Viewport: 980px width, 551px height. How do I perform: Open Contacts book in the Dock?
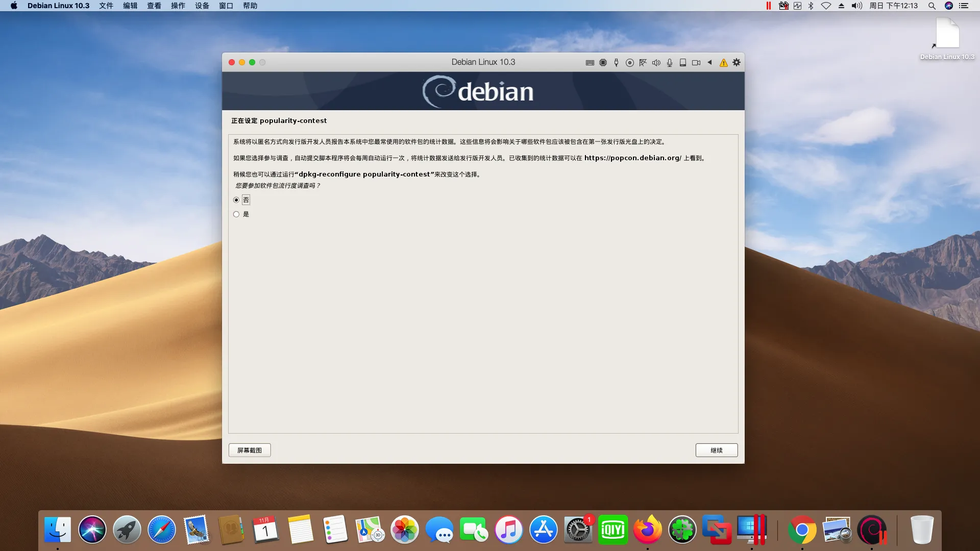[x=231, y=530]
